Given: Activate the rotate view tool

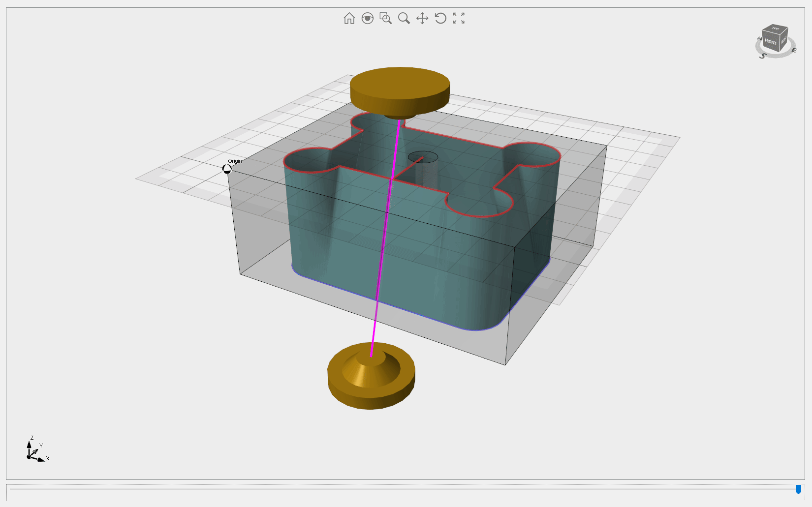Looking at the screenshot, I should point(440,19).
